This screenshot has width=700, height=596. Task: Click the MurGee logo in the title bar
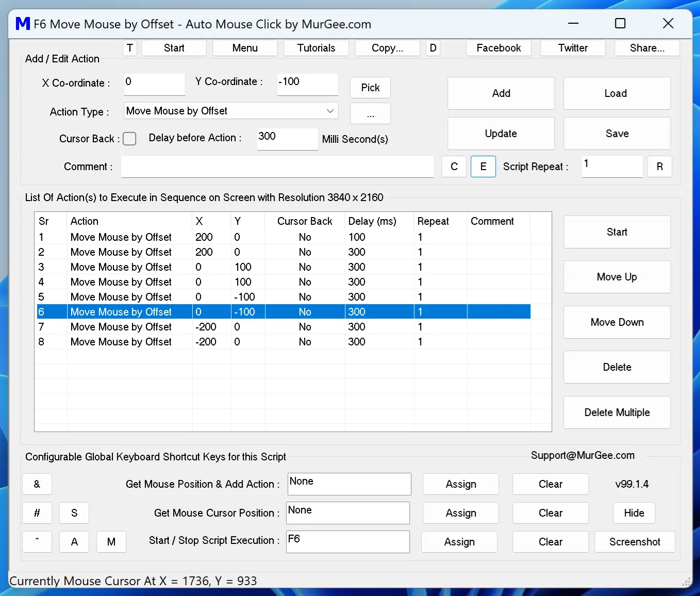coord(22,23)
